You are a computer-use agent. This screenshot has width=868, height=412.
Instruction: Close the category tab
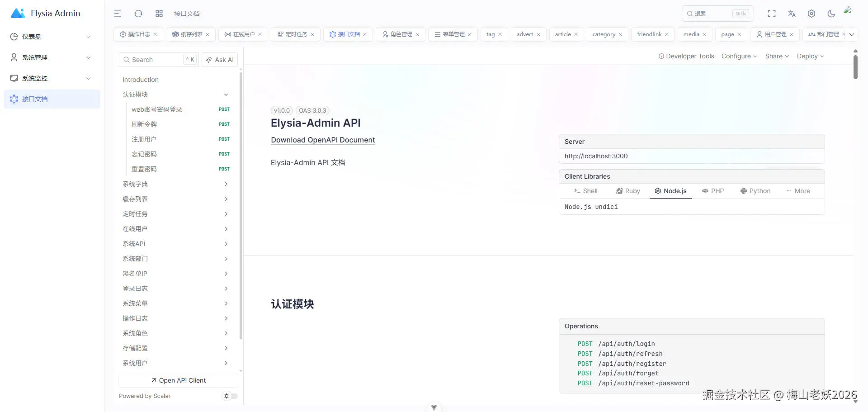coord(620,34)
